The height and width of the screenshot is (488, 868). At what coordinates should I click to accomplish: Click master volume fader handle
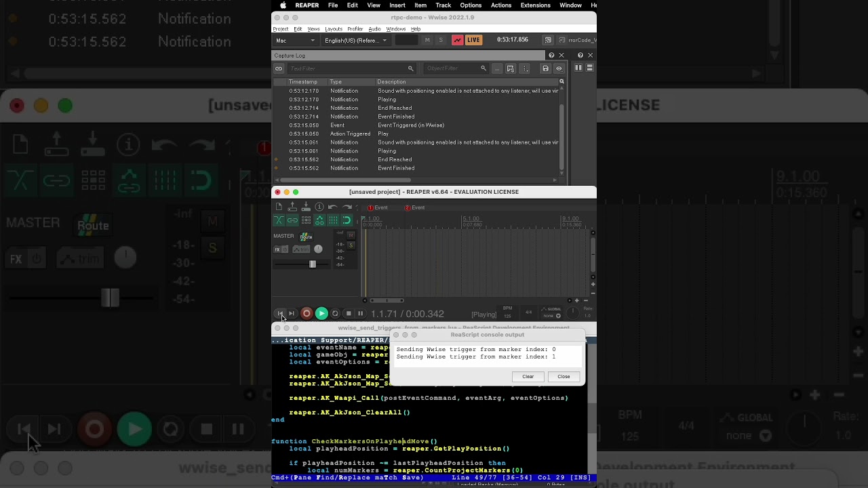313,264
